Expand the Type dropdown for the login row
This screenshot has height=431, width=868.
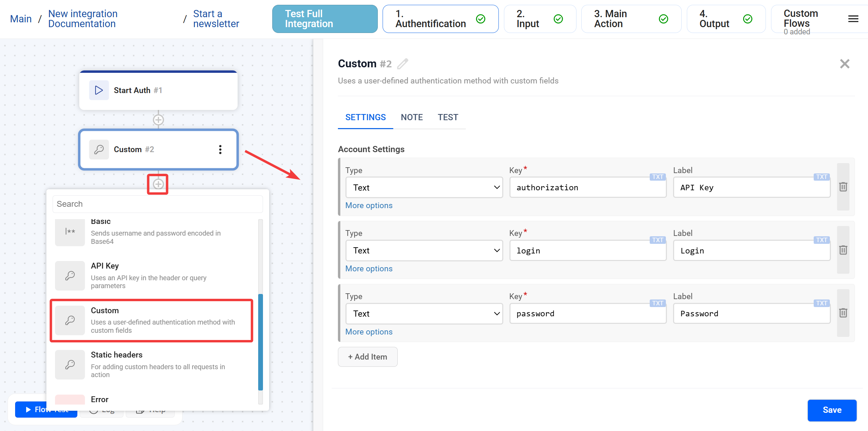[424, 251]
